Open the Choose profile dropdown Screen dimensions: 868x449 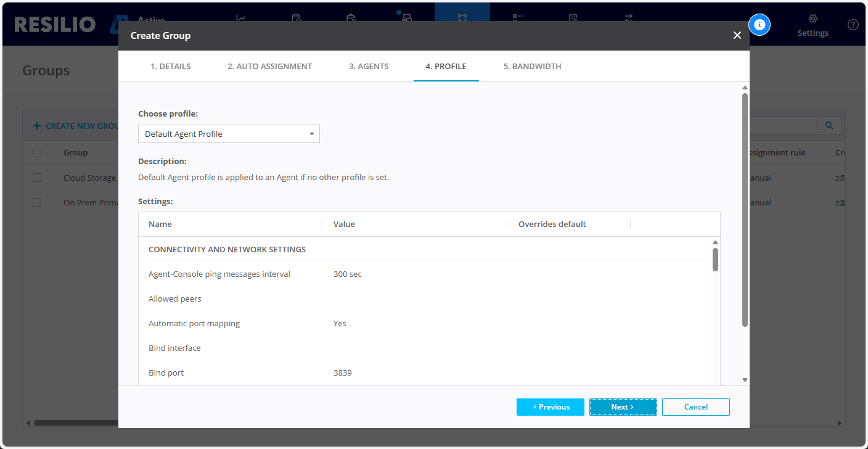(229, 134)
